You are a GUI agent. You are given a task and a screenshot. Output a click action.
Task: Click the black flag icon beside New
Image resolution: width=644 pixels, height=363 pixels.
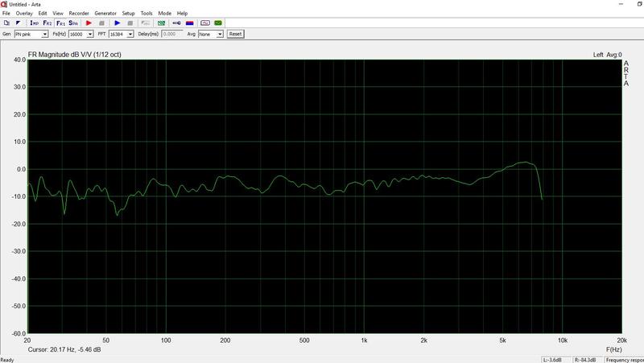click(x=18, y=23)
